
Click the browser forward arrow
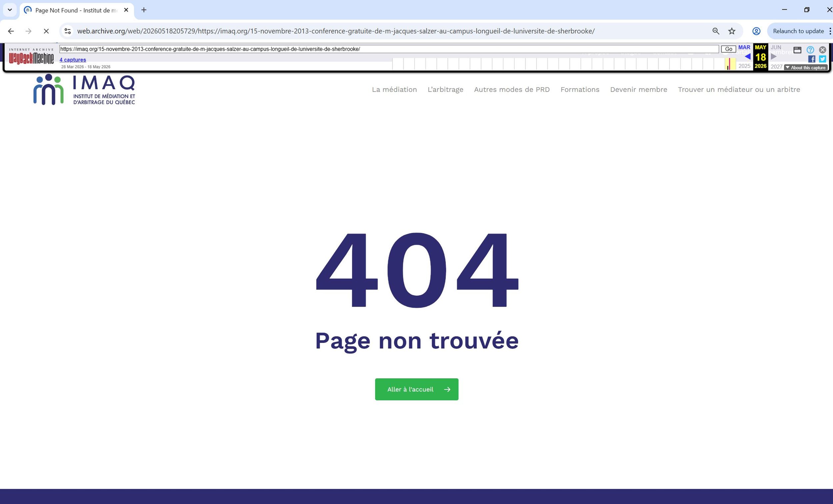pyautogui.click(x=28, y=31)
